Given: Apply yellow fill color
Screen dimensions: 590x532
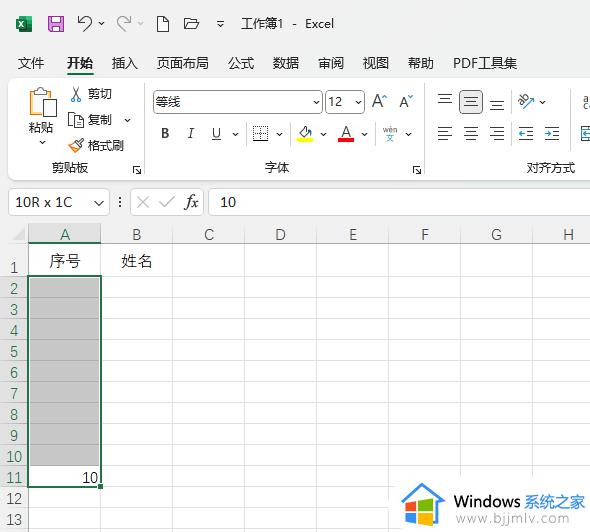Looking at the screenshot, I should click(305, 134).
